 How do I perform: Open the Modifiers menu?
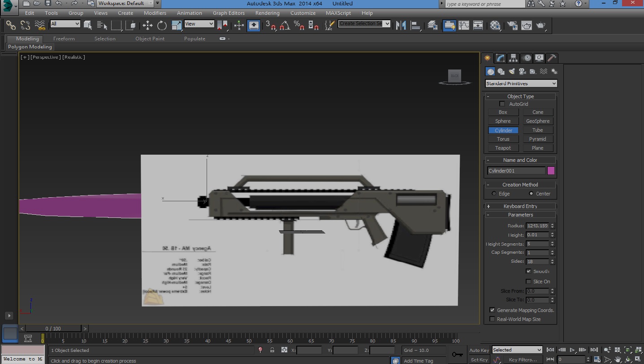[155, 13]
